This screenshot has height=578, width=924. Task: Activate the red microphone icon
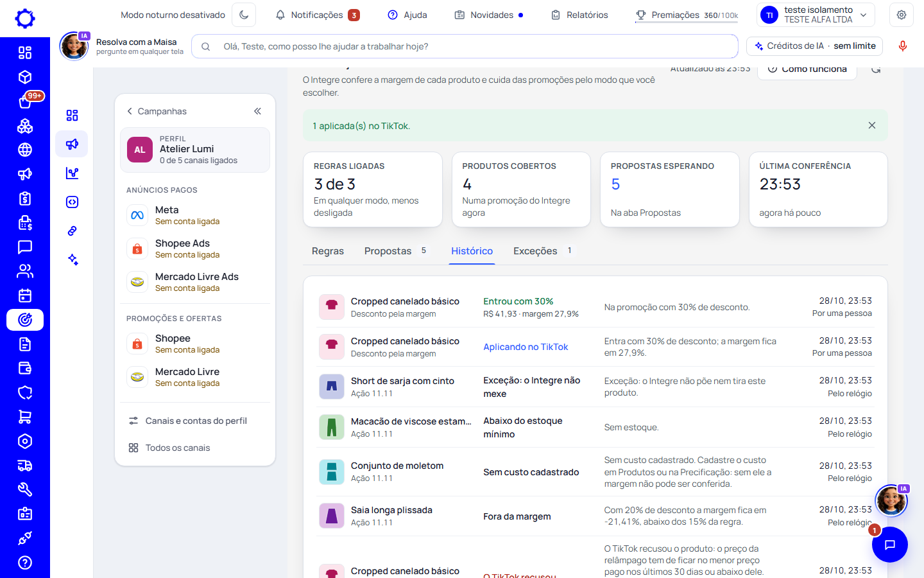[902, 46]
